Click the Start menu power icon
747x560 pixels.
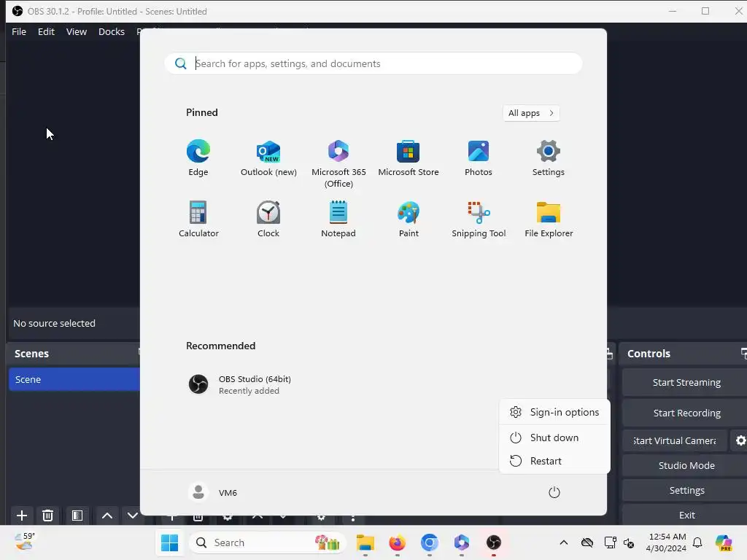[x=554, y=492]
